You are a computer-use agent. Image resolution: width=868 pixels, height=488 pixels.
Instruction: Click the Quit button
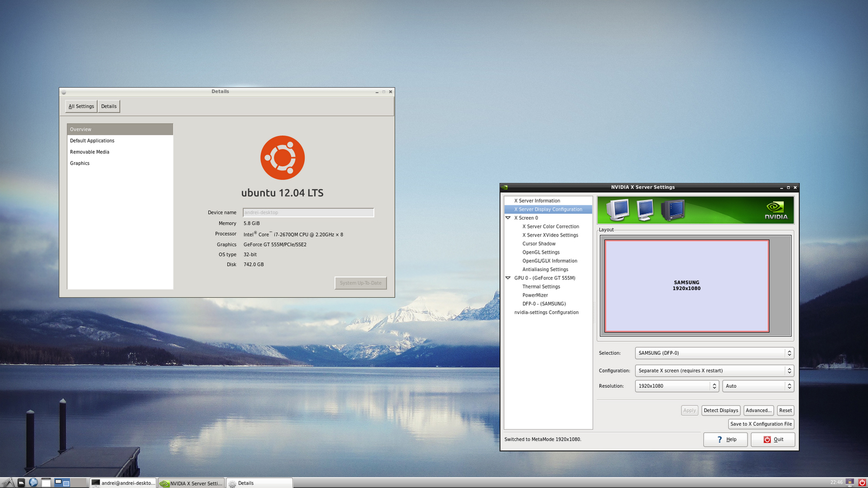coord(773,439)
